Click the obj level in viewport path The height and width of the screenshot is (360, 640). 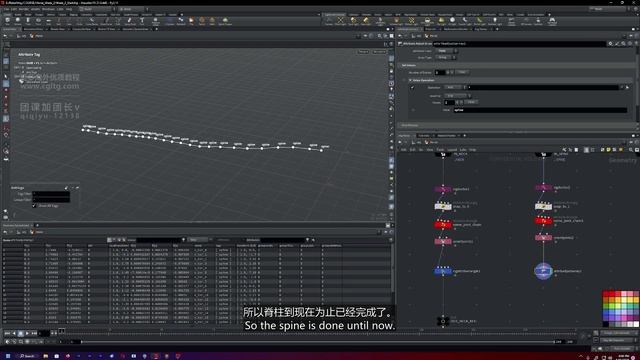point(22,36)
